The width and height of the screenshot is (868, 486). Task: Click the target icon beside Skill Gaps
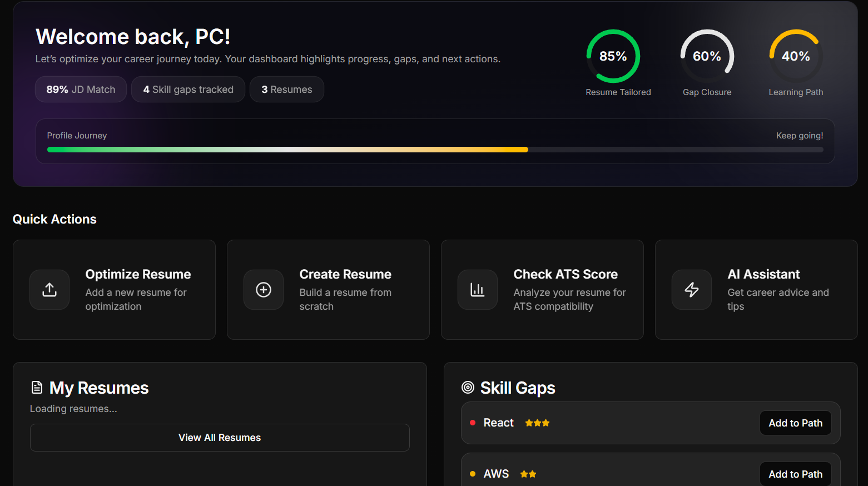pyautogui.click(x=468, y=388)
